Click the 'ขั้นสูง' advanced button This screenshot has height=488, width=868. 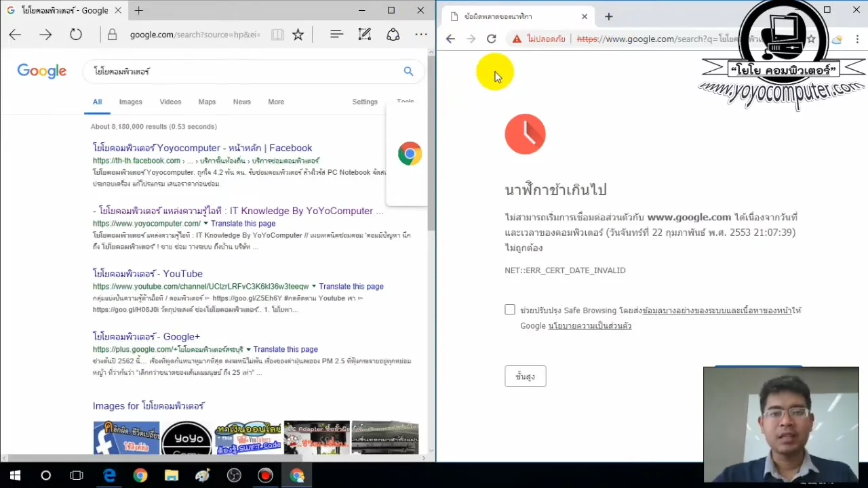525,376
